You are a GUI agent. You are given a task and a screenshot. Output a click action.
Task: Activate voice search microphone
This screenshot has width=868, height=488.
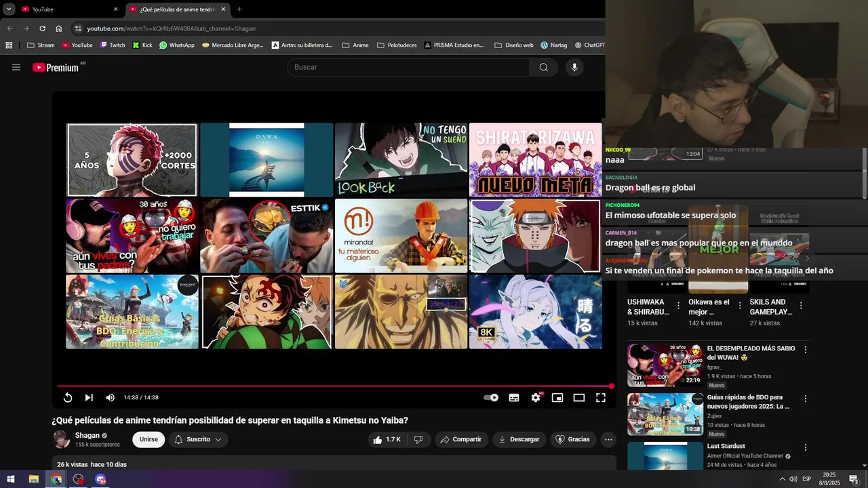[x=574, y=67]
